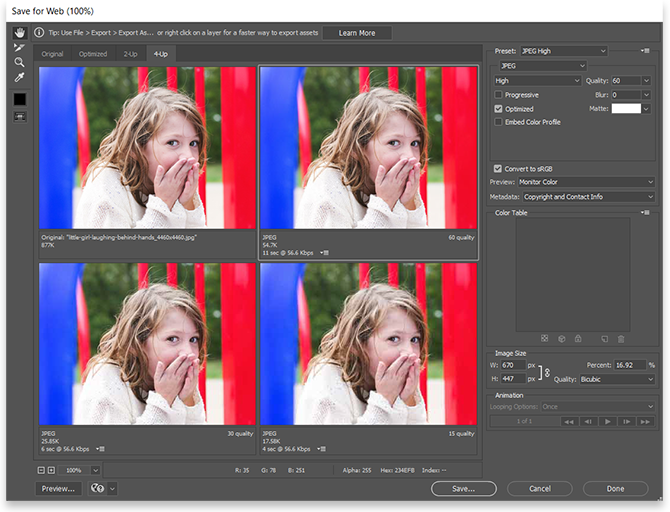
Task: Select the Eyedropper tool
Action: coord(19,77)
